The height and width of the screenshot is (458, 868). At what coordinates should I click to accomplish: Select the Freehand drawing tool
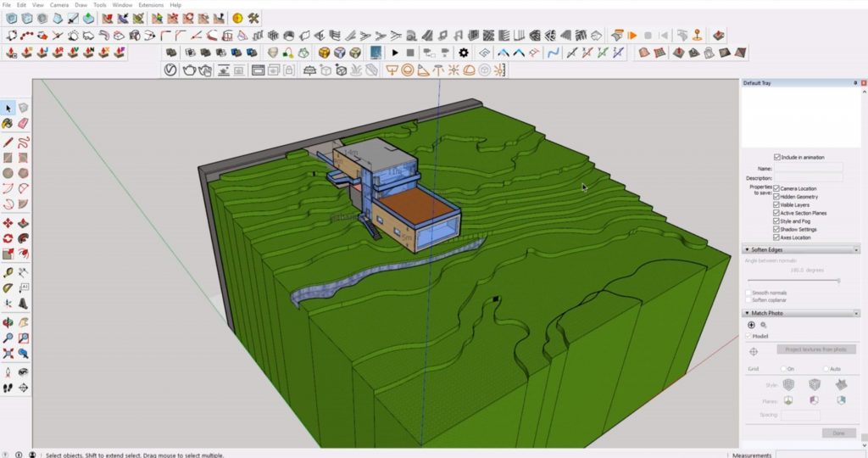(23, 142)
